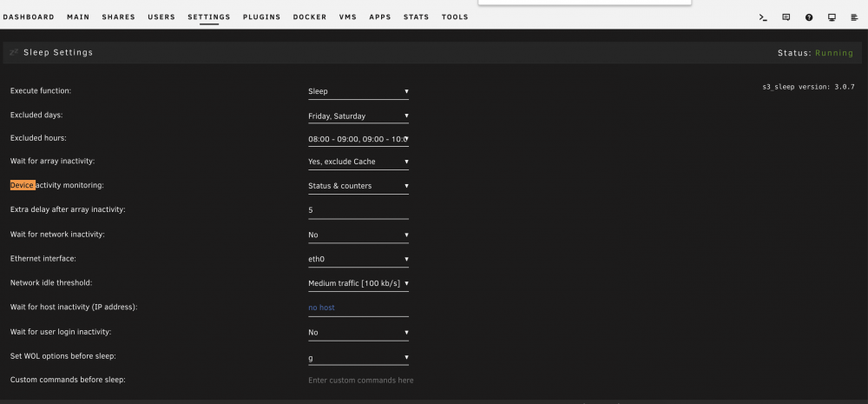Select the Ethernet interface dropdown
Image resolution: width=868 pixels, height=404 pixels.
358,259
